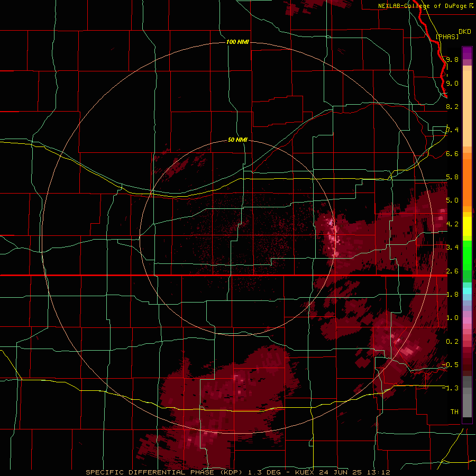This screenshot has width=476, height=476.
Task: Click the DKD label above the color bar
Action: click(x=465, y=32)
